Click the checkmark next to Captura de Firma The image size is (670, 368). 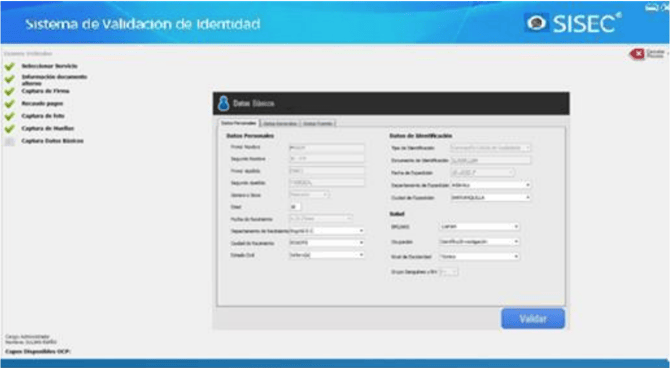9,91
